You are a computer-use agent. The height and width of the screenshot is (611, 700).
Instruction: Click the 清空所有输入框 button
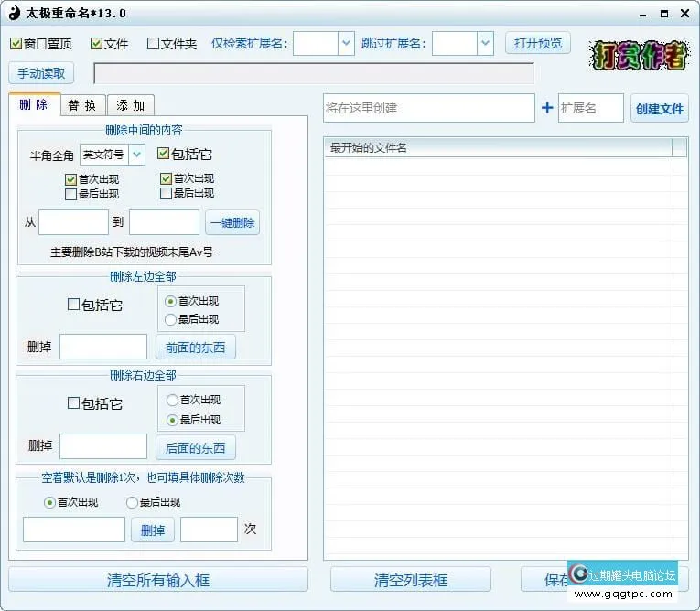(x=158, y=580)
